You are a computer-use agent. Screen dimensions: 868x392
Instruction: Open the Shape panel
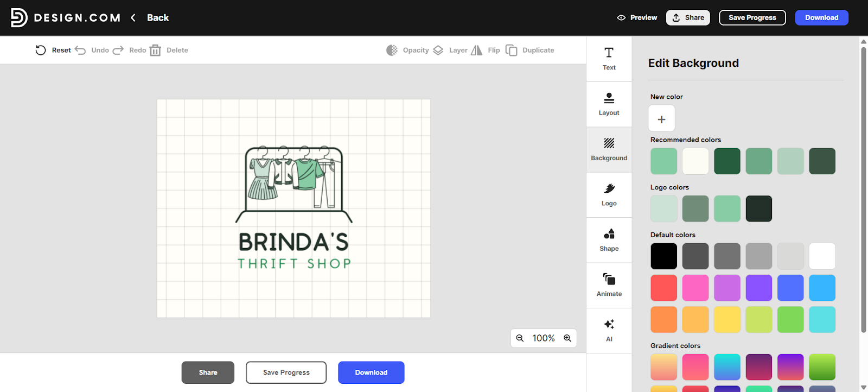(x=609, y=240)
